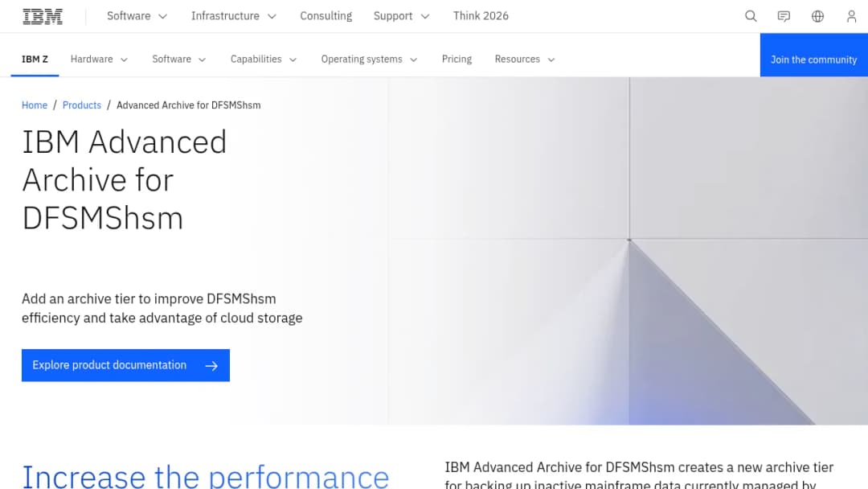This screenshot has width=868, height=489.
Task: Open Think 2026 in top navigation
Action: click(x=481, y=16)
